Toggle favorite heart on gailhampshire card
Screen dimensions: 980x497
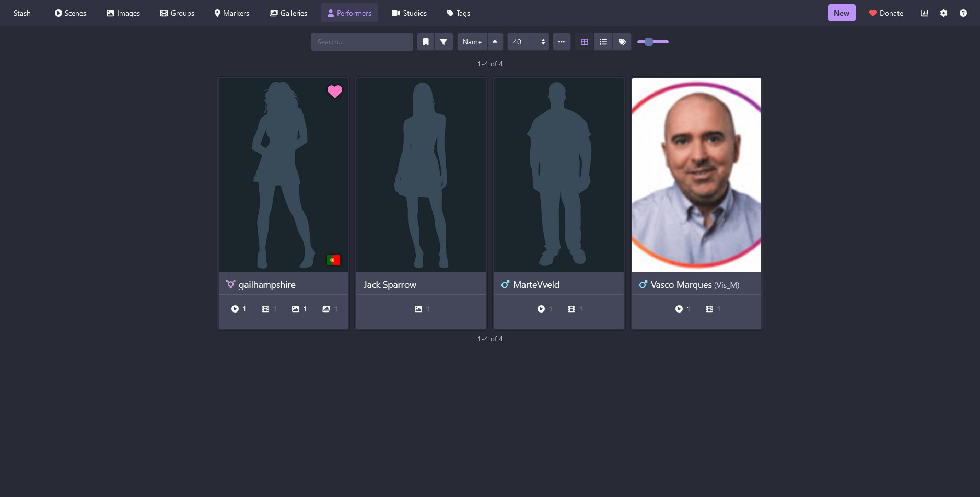pos(334,91)
